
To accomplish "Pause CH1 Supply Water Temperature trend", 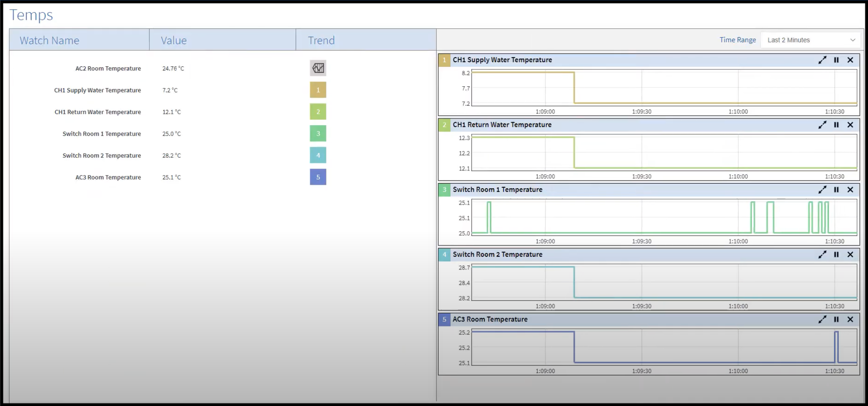I will pyautogui.click(x=836, y=60).
